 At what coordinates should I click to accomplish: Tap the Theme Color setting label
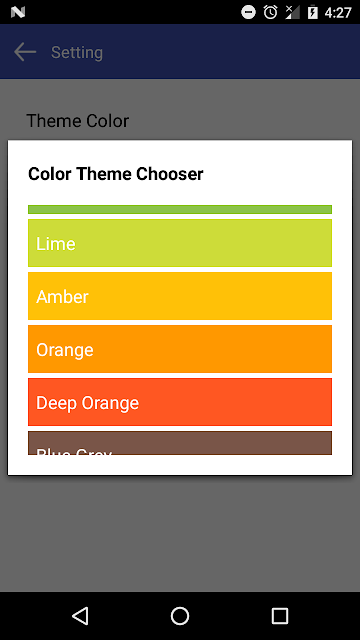point(78,121)
